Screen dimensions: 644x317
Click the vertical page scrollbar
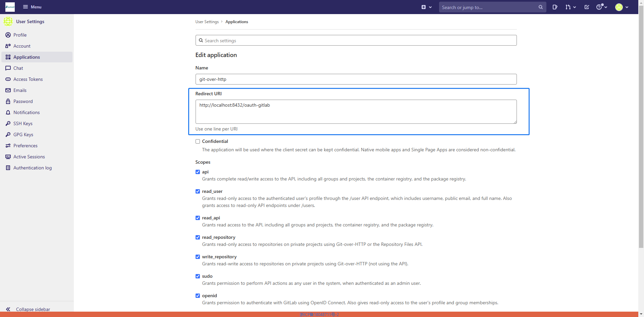[641, 134]
